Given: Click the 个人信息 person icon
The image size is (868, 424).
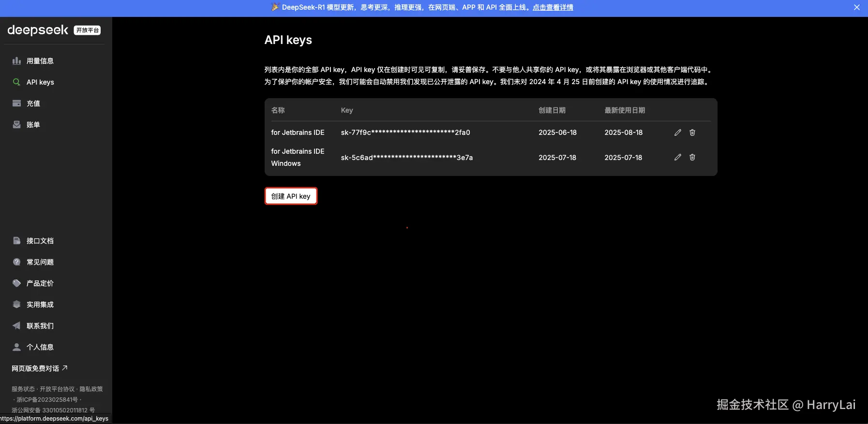Looking at the screenshot, I should (x=16, y=347).
